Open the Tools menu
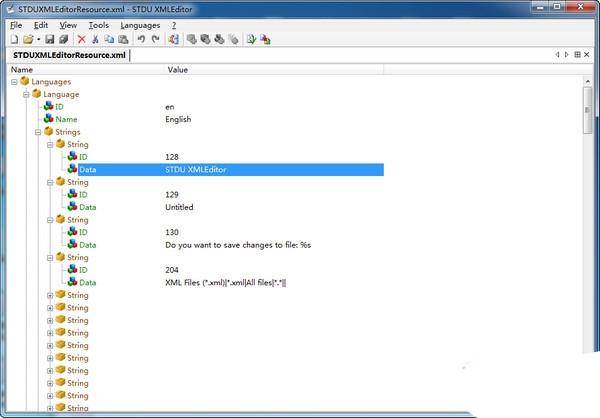600x418 pixels. coord(99,25)
